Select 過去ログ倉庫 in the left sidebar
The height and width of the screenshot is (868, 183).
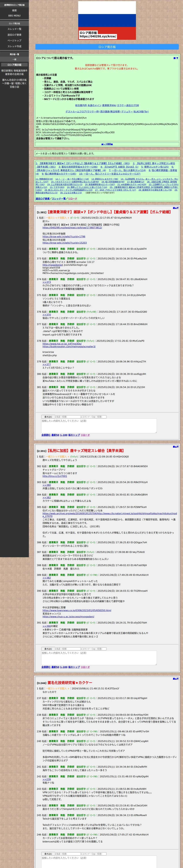14,35
